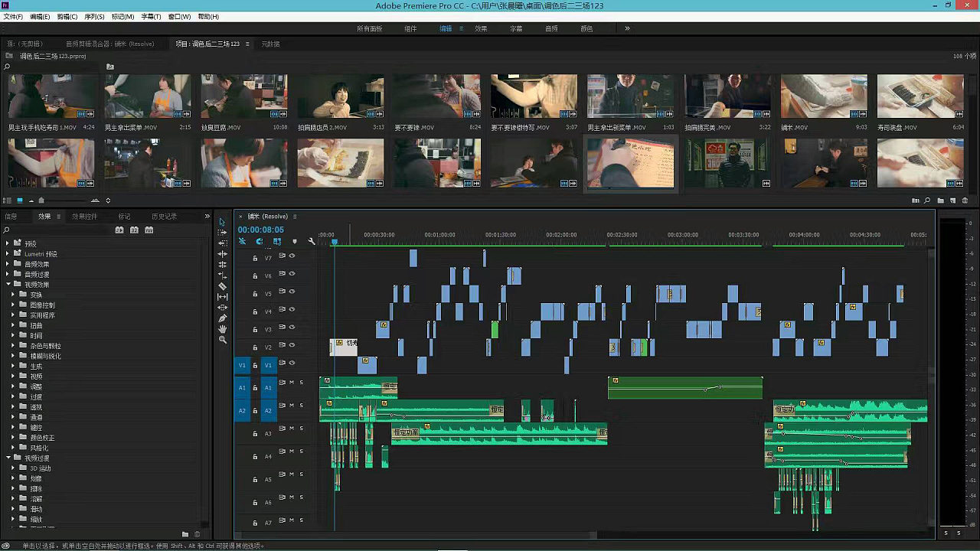Viewport: 980px width, 551px height.
Task: Expand the Lumetri 预设 folder
Action: pyautogui.click(x=8, y=253)
